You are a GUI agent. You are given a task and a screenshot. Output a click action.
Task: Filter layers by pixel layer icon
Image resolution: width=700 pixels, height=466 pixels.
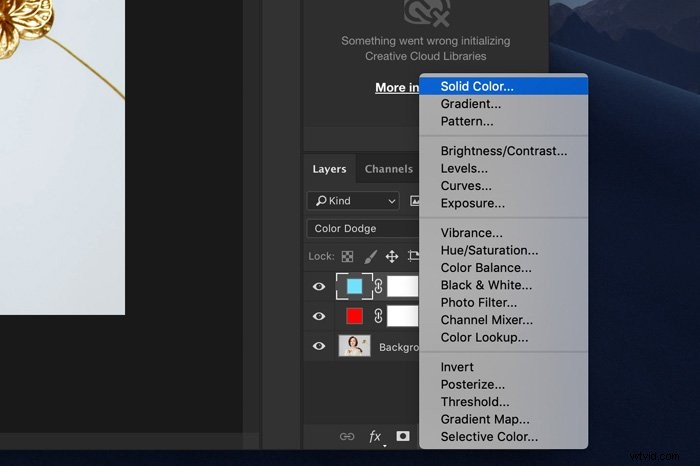(415, 201)
